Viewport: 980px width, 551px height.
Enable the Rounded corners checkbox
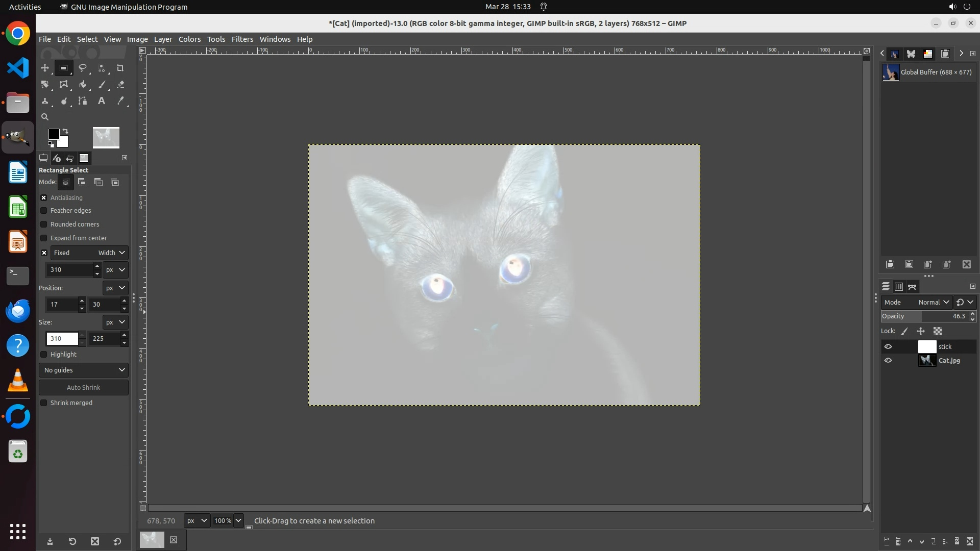44,224
